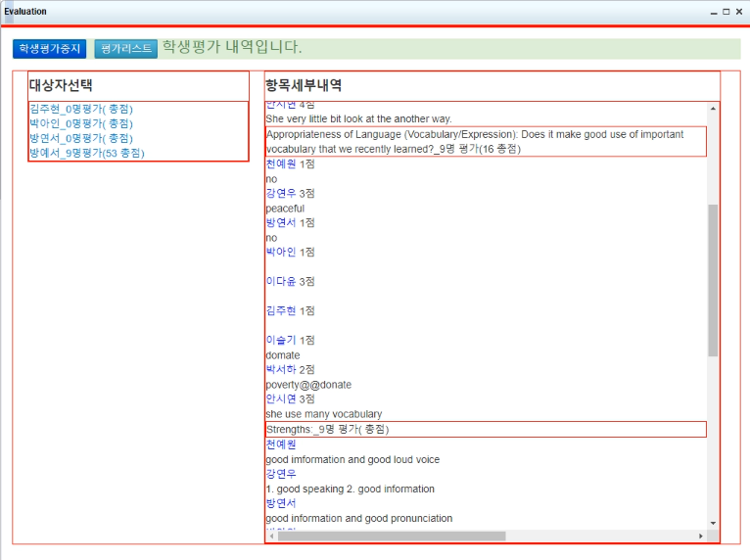
Task: Select 박아인_0명평가 in the target list
Action: click(x=81, y=123)
